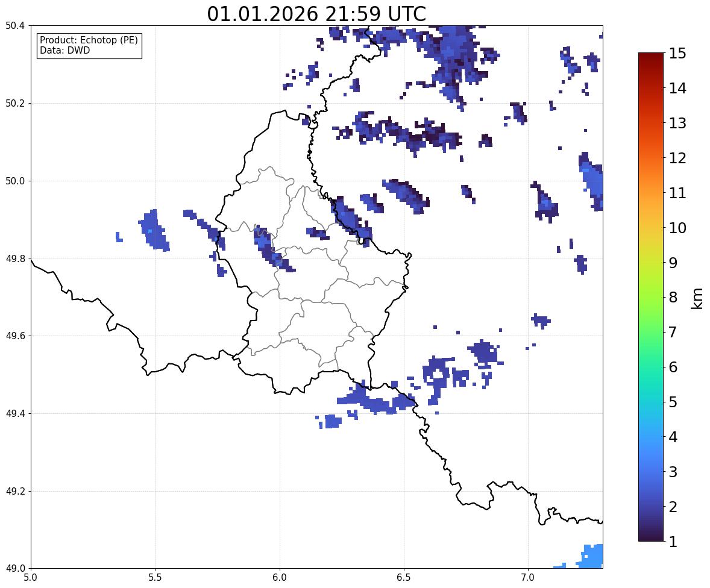Image resolution: width=710 pixels, height=588 pixels.
Task: Click the colorbar "km" unit label
Action: pyautogui.click(x=697, y=299)
